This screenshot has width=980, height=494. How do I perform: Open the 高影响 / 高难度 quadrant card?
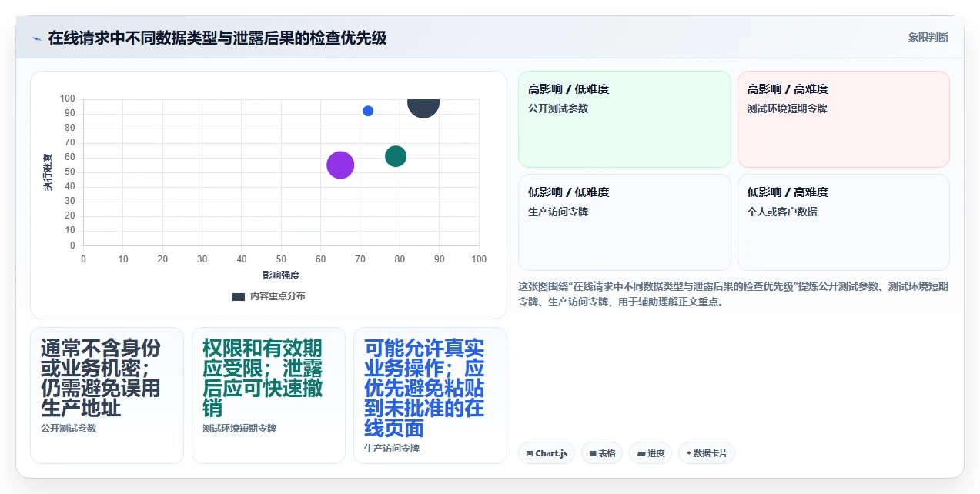click(x=844, y=119)
